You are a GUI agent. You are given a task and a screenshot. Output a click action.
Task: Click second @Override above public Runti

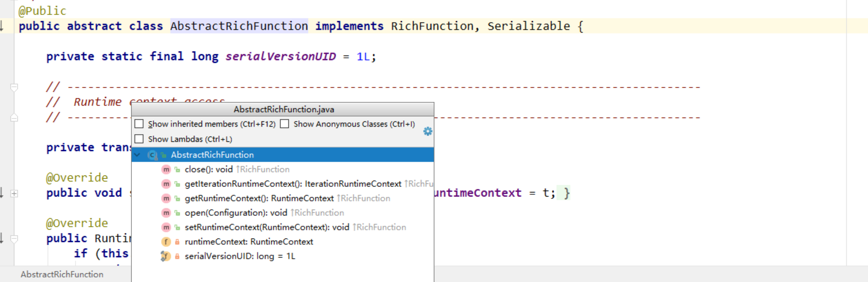click(77, 223)
